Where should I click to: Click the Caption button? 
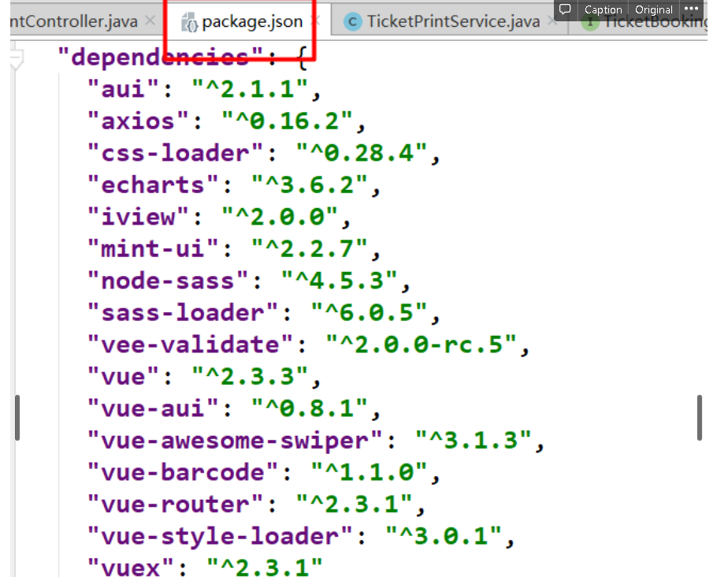(603, 9)
